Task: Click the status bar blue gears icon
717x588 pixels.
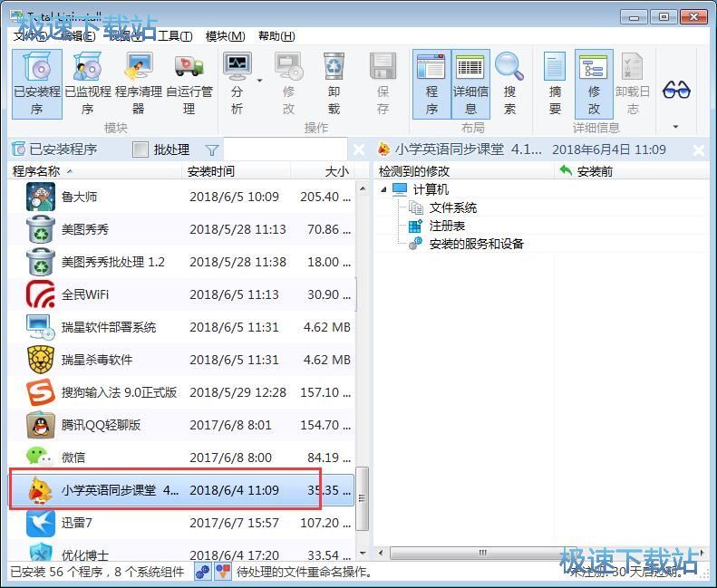Action: 202,572
